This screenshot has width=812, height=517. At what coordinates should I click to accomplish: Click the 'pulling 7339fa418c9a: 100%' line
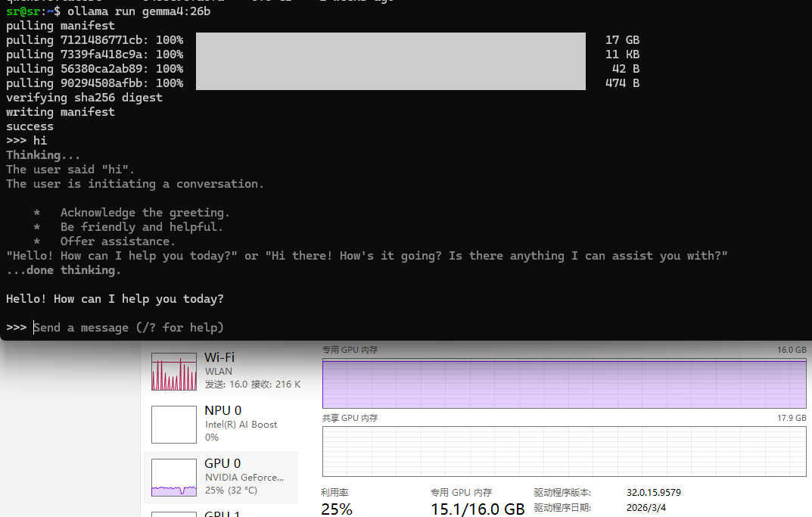[95, 55]
